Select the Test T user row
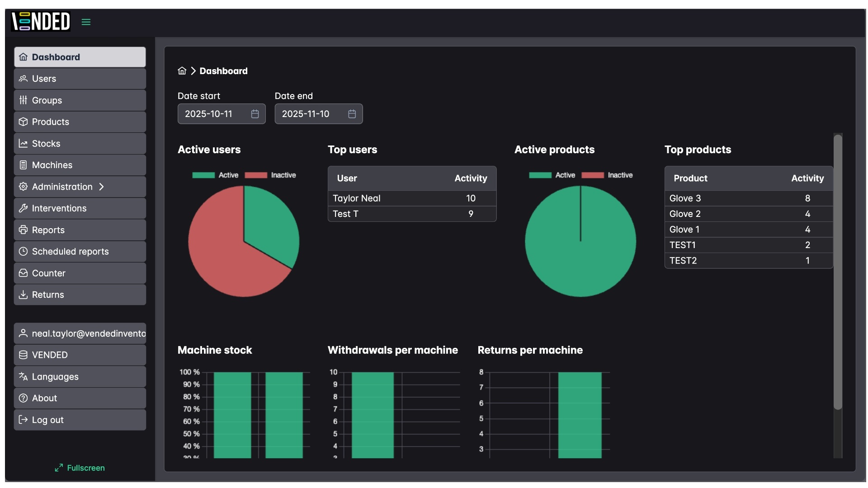868x488 pixels. (x=412, y=214)
